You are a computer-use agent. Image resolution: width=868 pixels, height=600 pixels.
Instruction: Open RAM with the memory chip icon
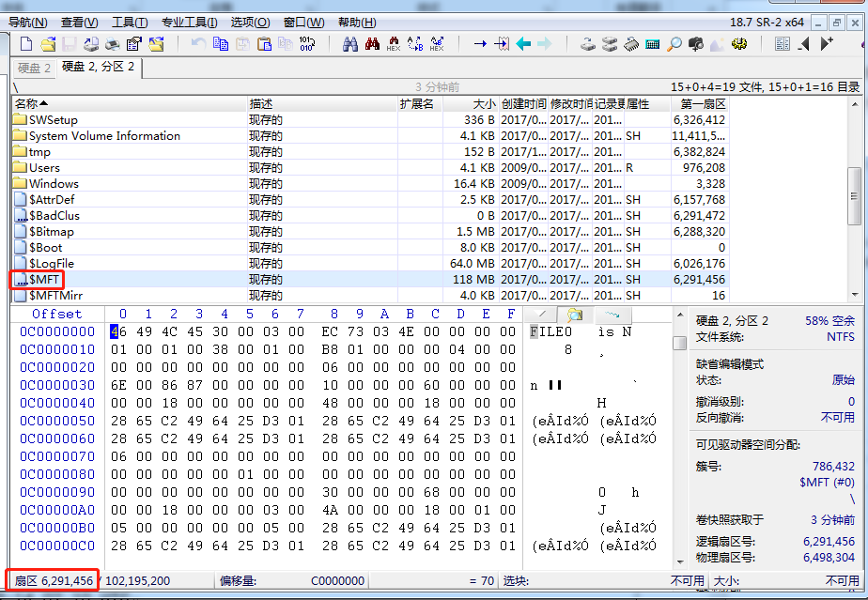(631, 44)
